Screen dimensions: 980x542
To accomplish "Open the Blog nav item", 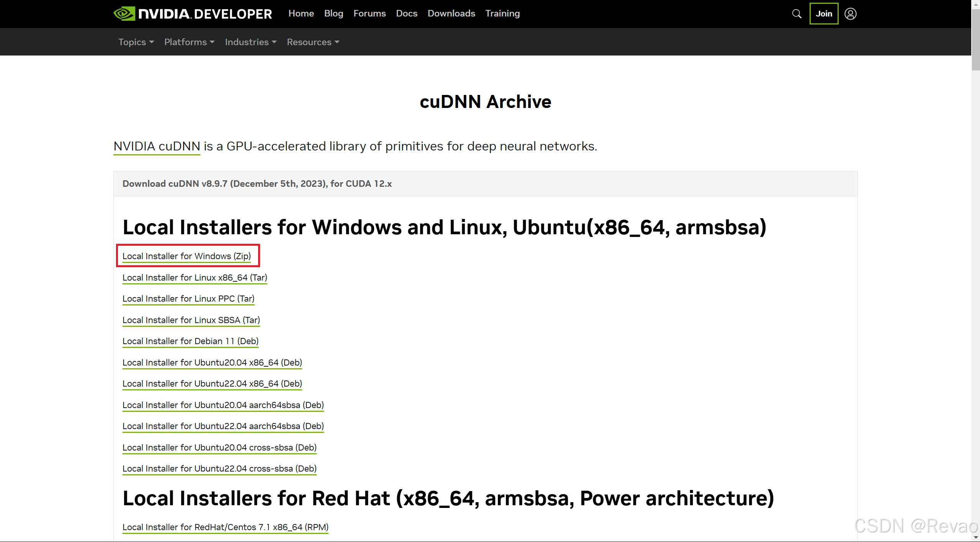I will (334, 13).
